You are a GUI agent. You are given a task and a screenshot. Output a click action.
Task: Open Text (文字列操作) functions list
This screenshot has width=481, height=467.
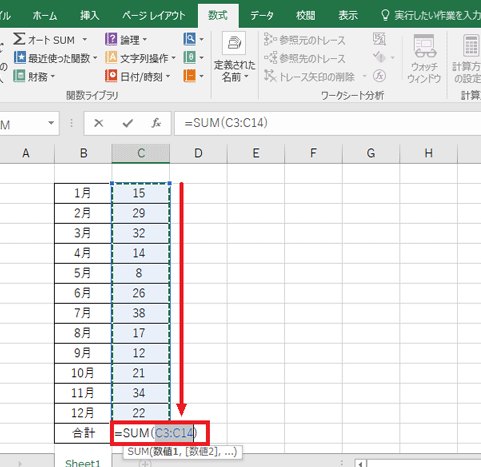tap(140, 58)
